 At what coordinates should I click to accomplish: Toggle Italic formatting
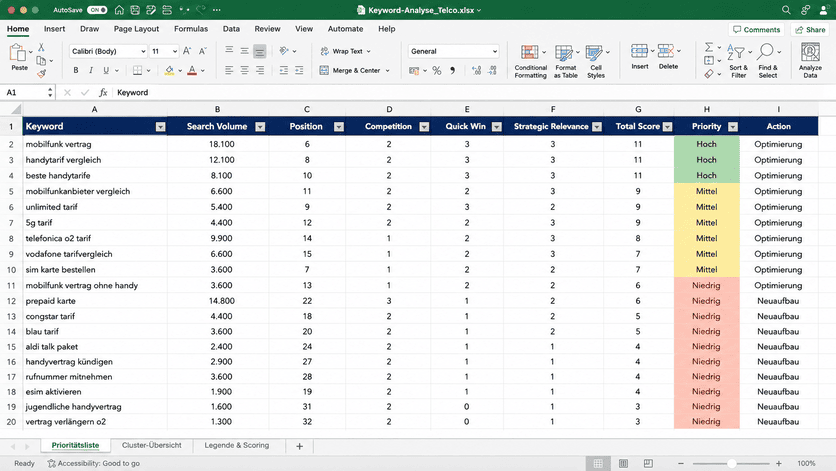coord(91,70)
